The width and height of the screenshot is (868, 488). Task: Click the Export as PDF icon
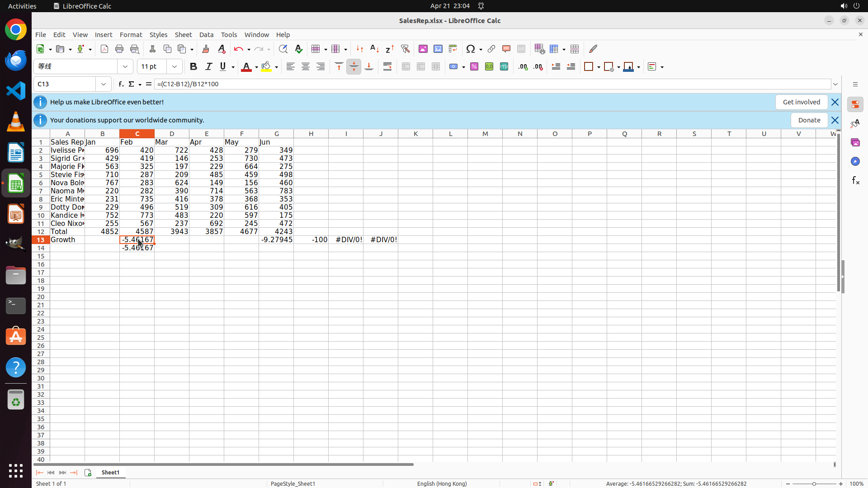pos(104,49)
